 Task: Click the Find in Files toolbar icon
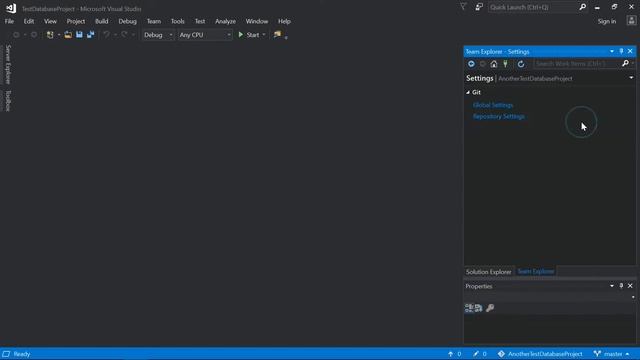(x=278, y=35)
